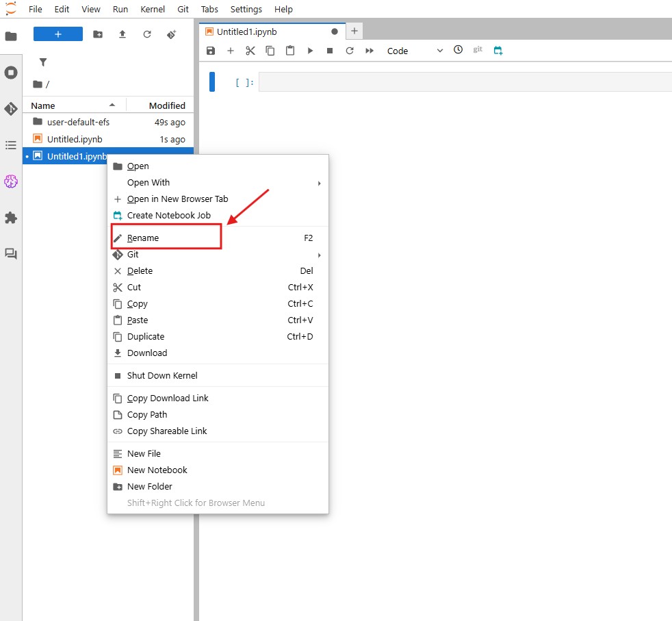672x621 pixels.
Task: Click the blue new launcher button
Action: pyautogui.click(x=58, y=34)
